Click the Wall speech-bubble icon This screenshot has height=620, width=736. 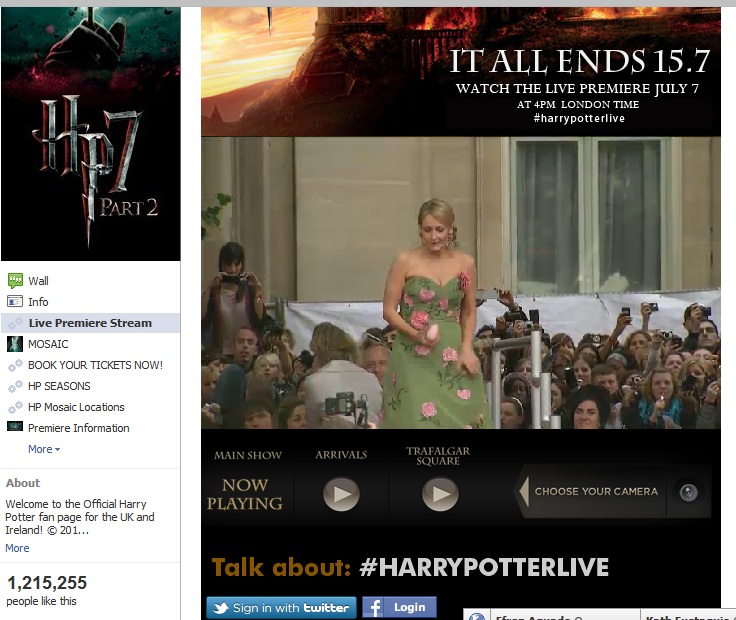point(15,281)
